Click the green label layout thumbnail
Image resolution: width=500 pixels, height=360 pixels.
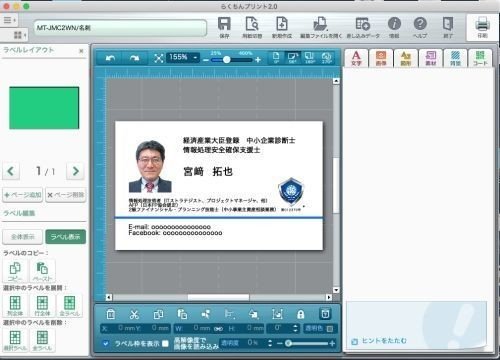click(44, 108)
